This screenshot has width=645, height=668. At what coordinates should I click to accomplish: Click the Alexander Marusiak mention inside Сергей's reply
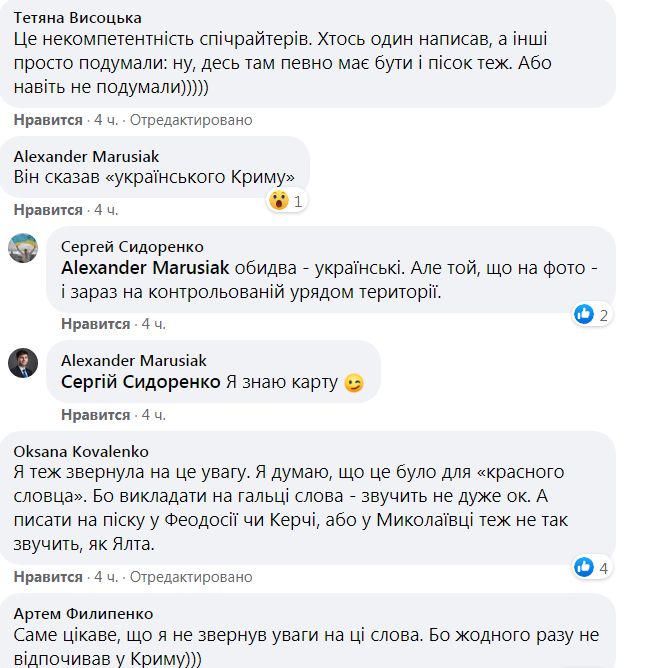tap(145, 267)
